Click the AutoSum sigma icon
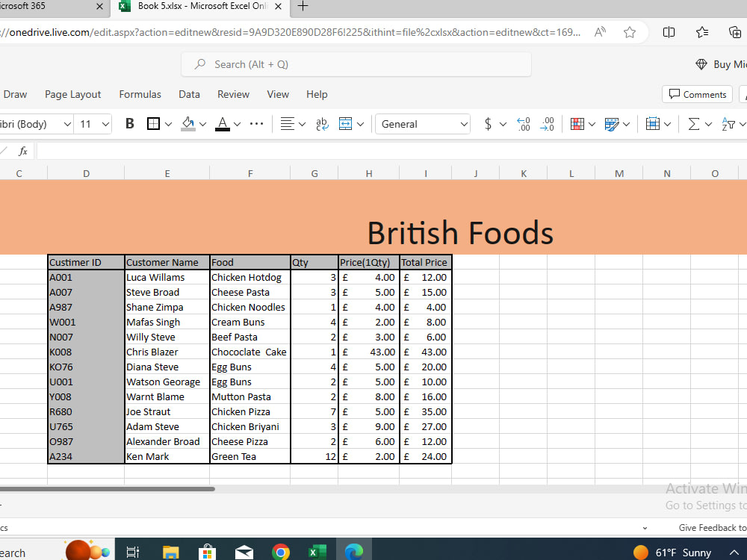The image size is (747, 560). pyautogui.click(x=694, y=124)
